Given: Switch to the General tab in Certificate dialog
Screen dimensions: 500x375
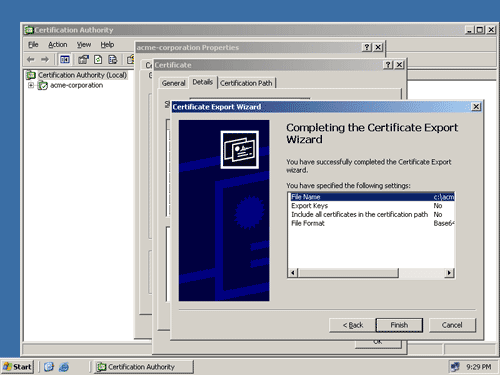Looking at the screenshot, I should point(173,83).
